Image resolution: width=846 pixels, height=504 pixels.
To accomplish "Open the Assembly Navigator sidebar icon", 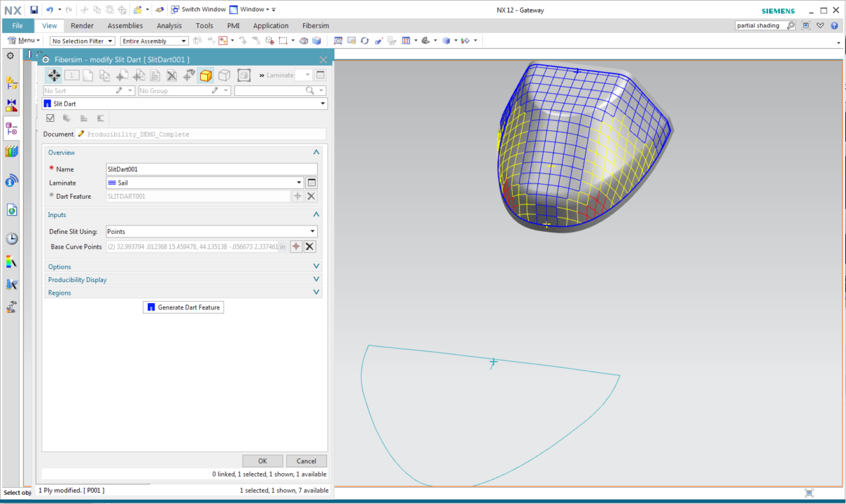I will 11,83.
